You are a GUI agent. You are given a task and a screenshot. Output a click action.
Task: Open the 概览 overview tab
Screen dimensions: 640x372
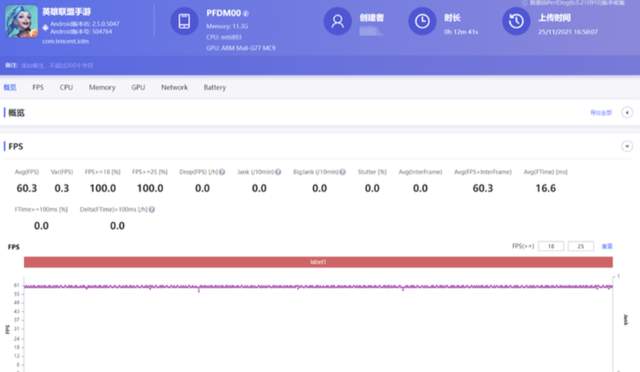click(x=10, y=87)
